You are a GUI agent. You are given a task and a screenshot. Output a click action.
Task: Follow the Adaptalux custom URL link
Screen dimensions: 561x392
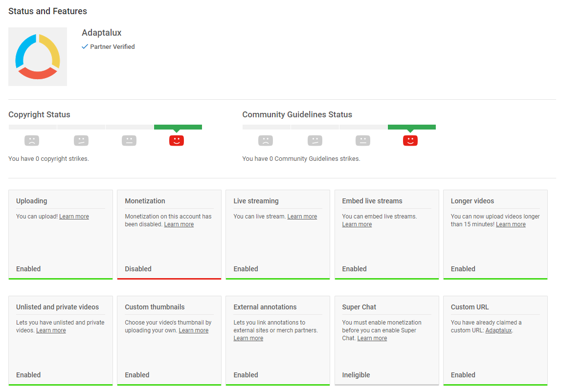pyautogui.click(x=498, y=330)
